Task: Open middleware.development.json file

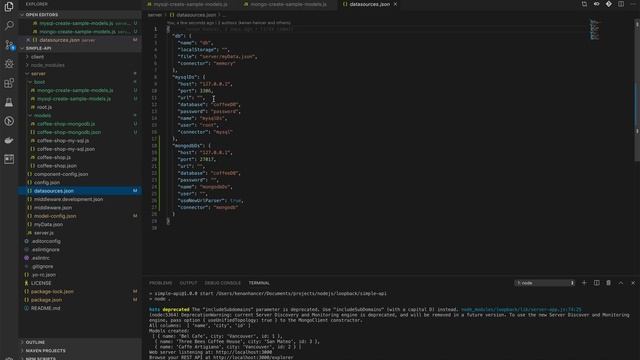Action: [x=68, y=199]
